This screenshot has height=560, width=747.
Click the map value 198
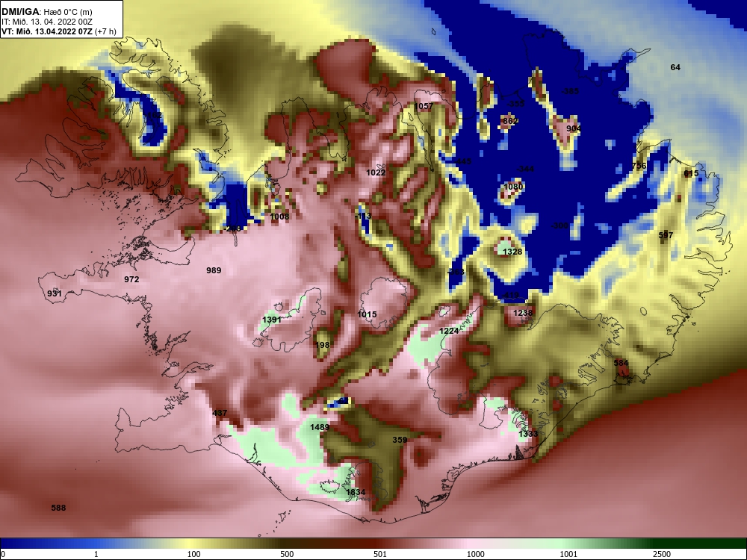coord(323,345)
